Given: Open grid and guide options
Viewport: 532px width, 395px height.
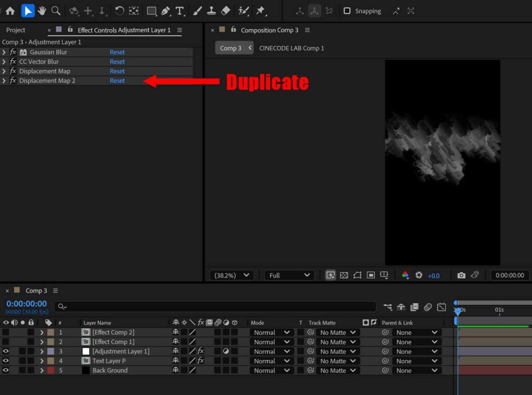Looking at the screenshot, I should 384,275.
